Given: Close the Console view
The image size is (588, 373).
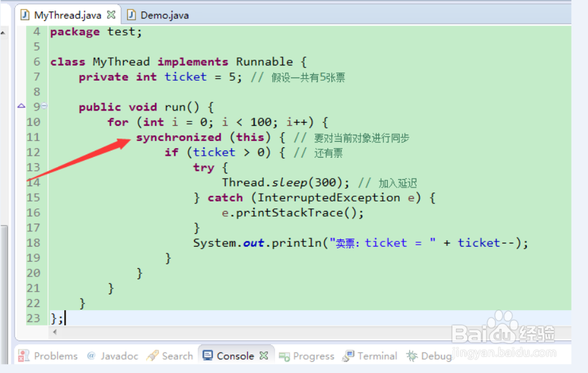Looking at the screenshot, I should click(x=264, y=355).
